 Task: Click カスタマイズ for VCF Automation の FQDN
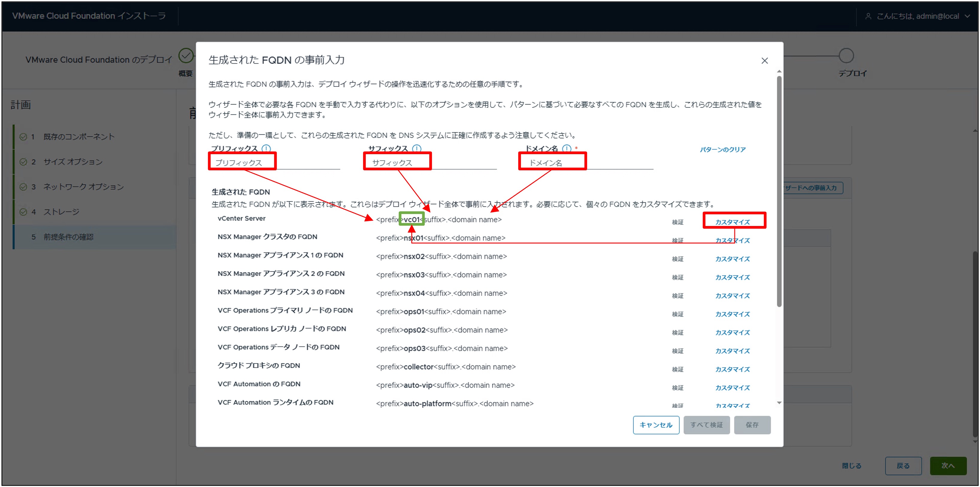[732, 388]
